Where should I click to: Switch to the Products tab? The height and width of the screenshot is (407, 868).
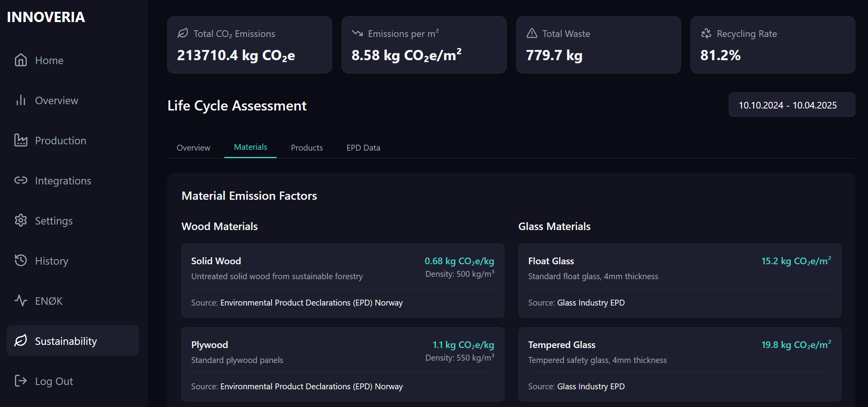(x=307, y=147)
